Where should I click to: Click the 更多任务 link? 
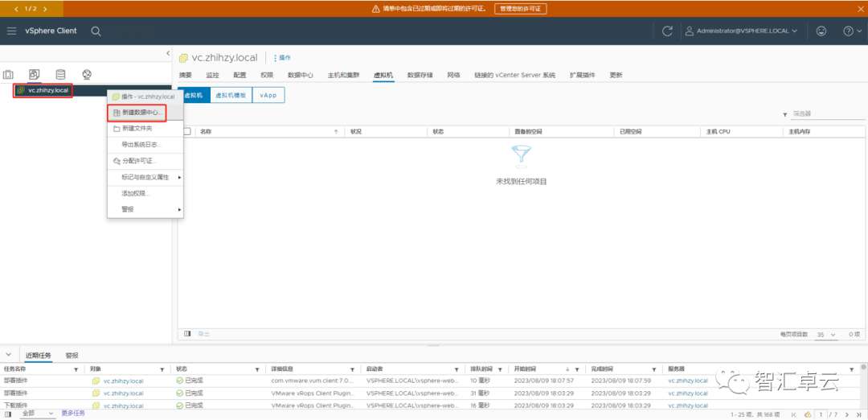(x=73, y=414)
